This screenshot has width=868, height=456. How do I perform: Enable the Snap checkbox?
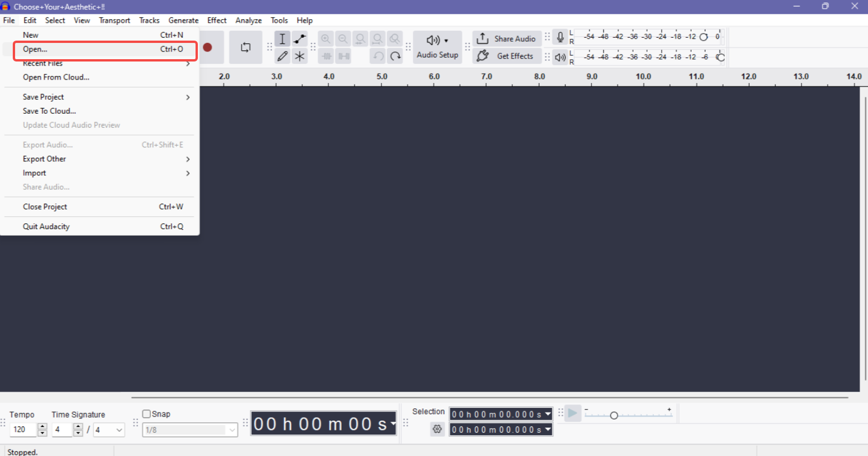[146, 413]
